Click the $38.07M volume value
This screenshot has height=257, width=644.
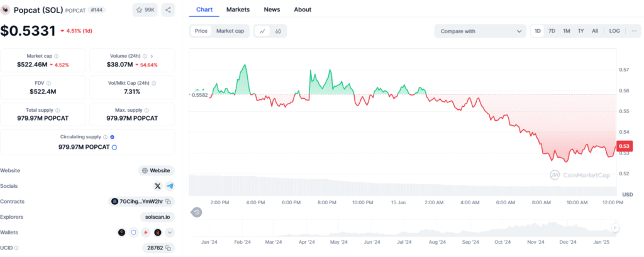pos(121,65)
